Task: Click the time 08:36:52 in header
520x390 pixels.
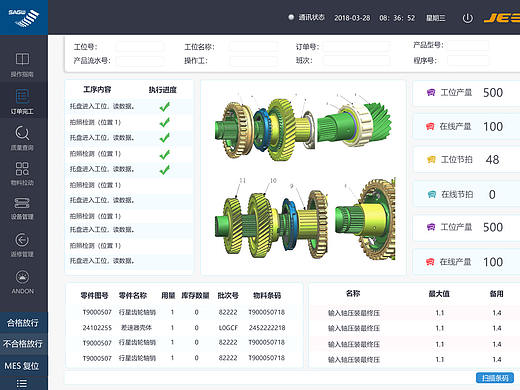Action: 397,18
